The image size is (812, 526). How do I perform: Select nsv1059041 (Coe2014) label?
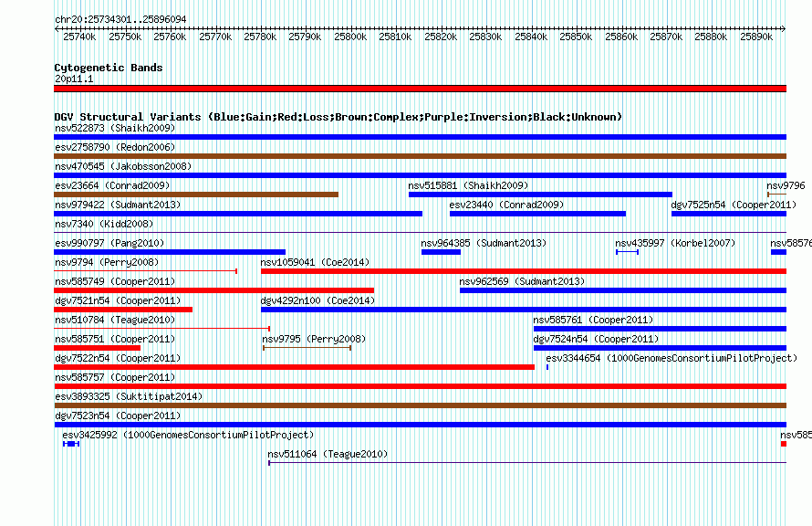pos(315,262)
